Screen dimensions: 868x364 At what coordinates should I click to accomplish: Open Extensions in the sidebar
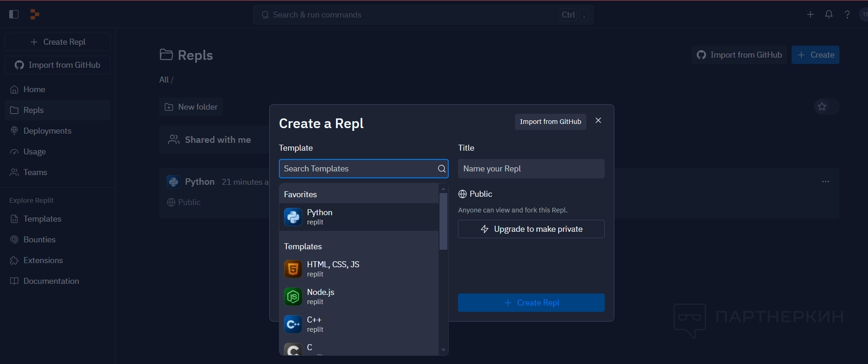58,260
